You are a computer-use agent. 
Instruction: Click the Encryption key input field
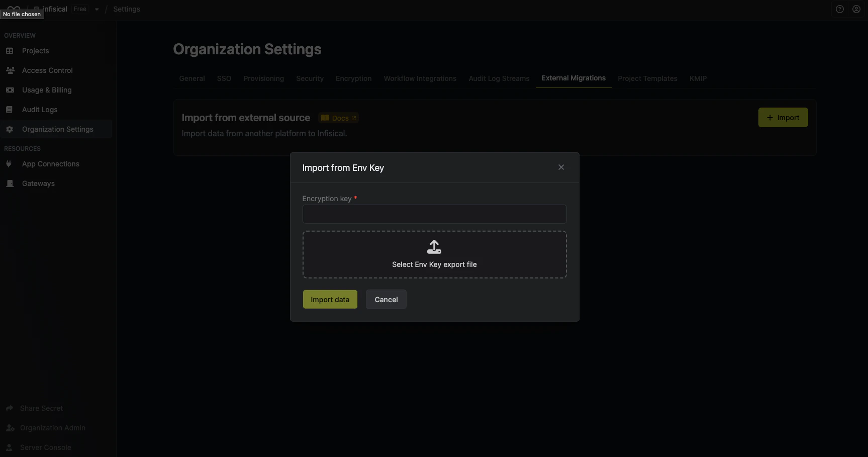[434, 214]
